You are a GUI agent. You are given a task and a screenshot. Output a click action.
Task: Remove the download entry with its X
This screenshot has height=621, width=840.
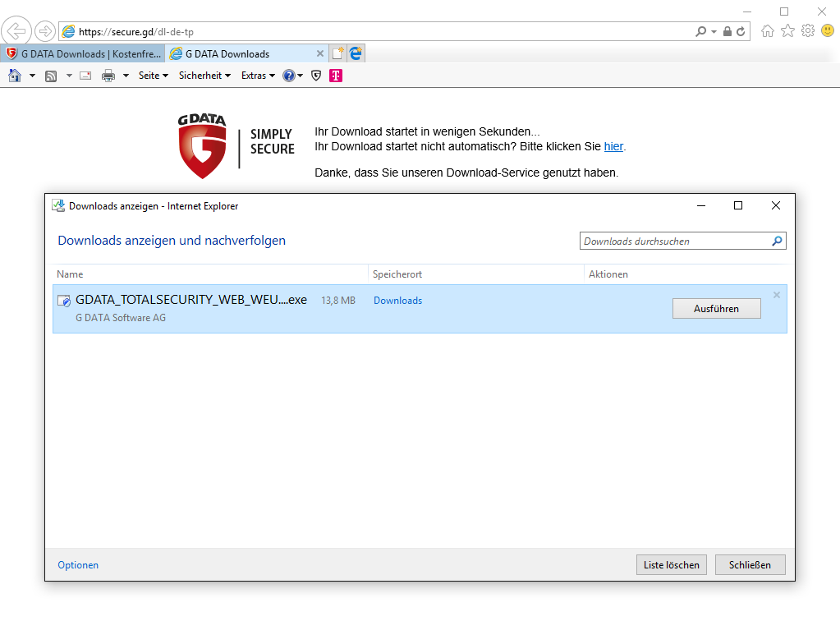pos(777,295)
